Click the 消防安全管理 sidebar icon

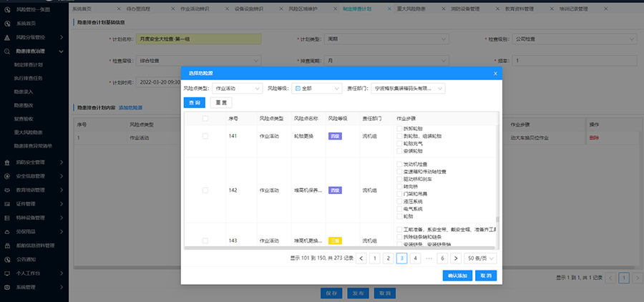pyautogui.click(x=7, y=162)
